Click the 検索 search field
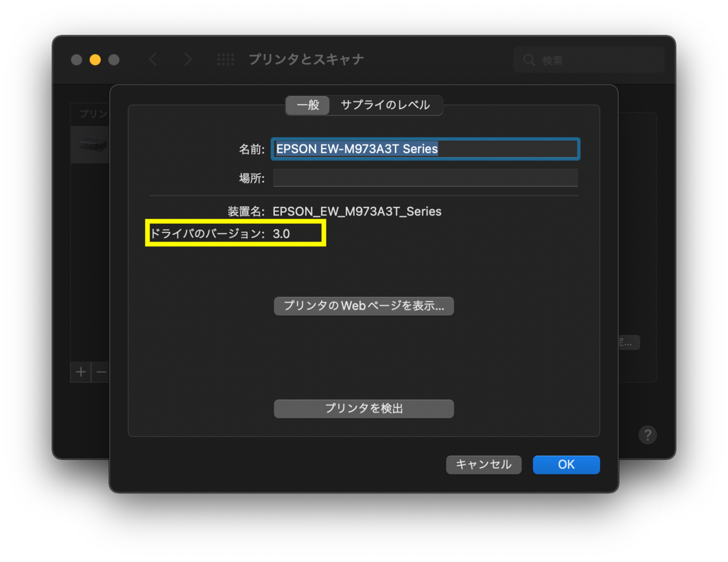 click(588, 60)
